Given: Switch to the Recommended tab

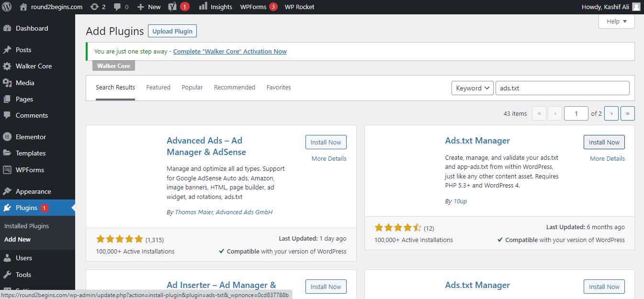Looking at the screenshot, I should (x=235, y=88).
